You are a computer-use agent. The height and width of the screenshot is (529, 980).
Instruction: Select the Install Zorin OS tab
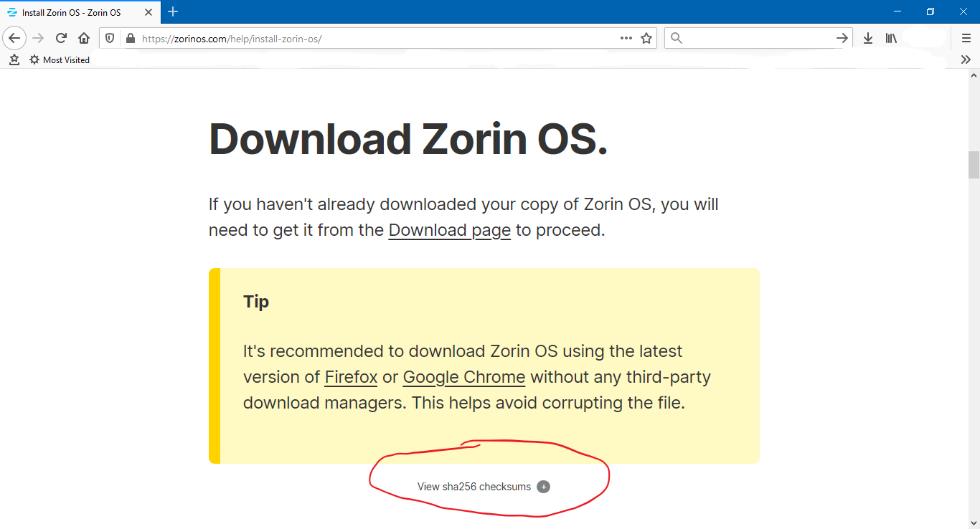81,12
